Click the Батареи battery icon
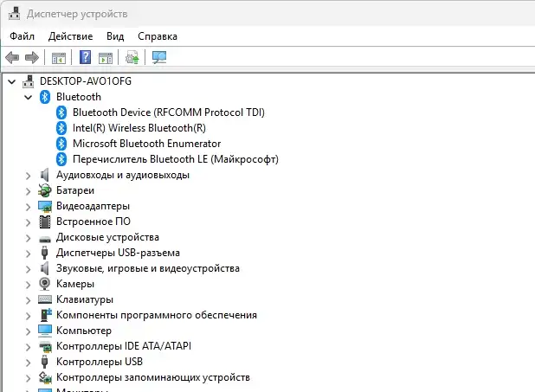Image resolution: width=535 pixels, height=392 pixels. point(45,190)
